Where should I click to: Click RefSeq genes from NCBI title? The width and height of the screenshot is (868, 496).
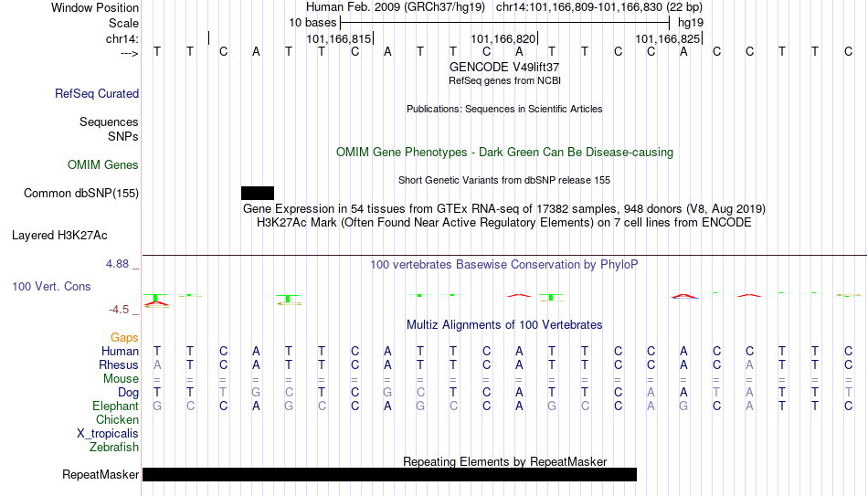504,80
